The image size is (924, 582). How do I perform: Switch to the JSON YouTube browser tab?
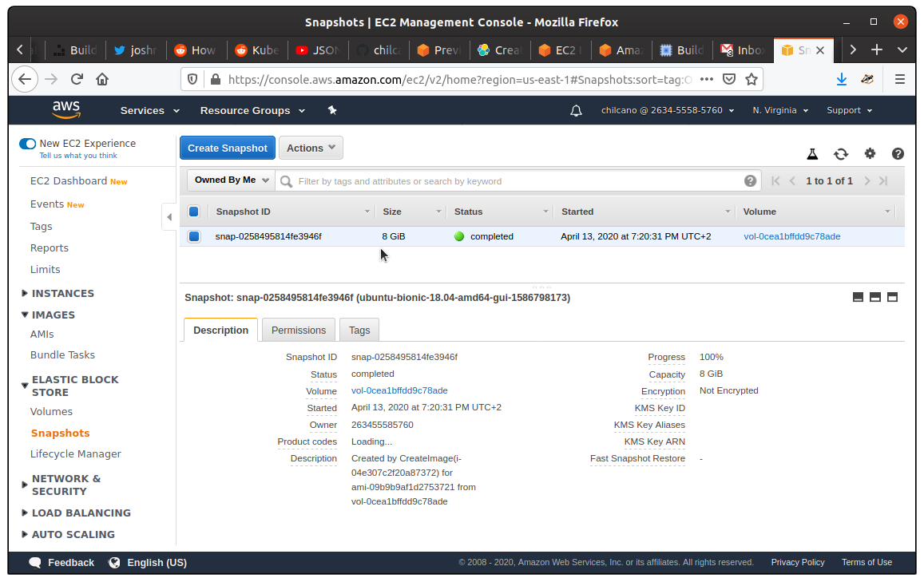click(318, 50)
